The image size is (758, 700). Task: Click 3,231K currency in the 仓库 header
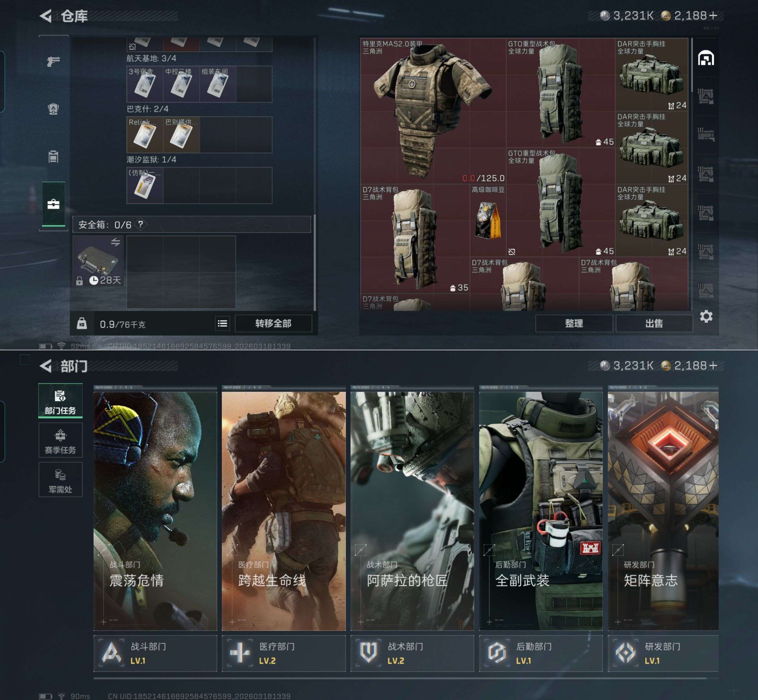coord(627,16)
